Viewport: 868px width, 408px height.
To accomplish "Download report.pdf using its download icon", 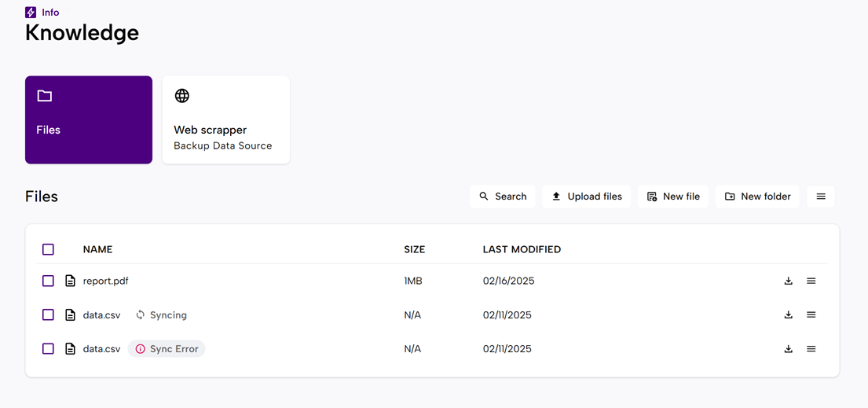I will [x=789, y=281].
